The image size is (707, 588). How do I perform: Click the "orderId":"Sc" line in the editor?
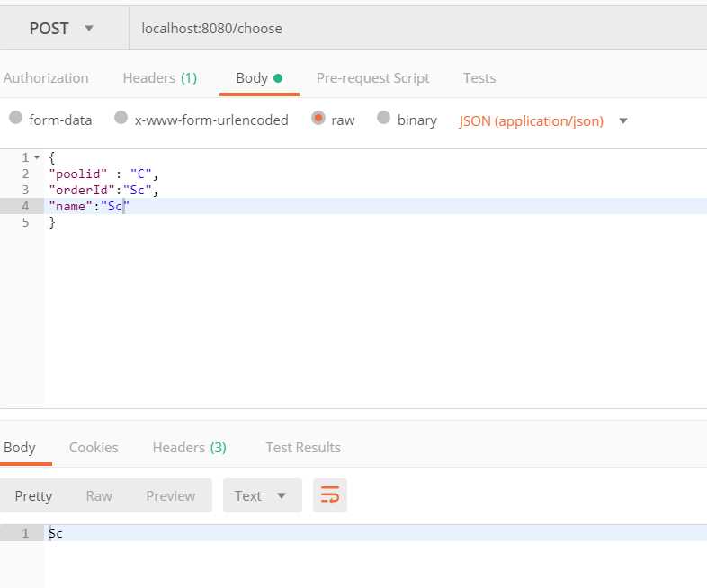coord(103,190)
